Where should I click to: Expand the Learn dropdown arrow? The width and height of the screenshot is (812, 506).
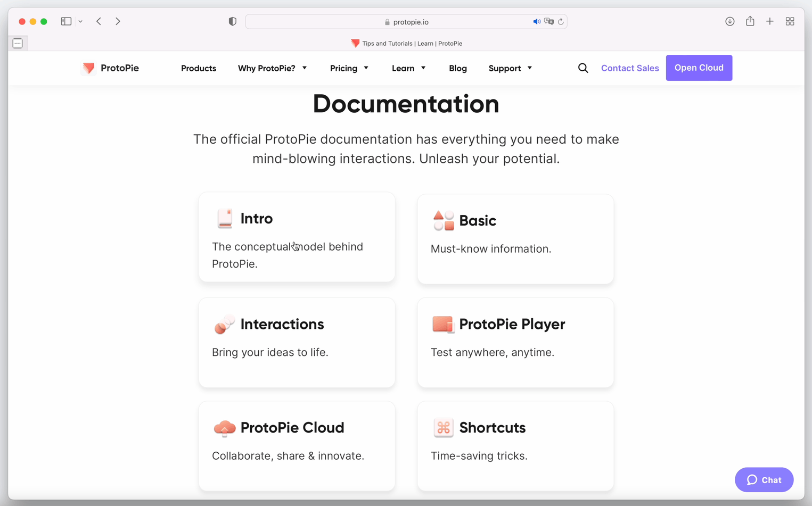[x=423, y=68]
